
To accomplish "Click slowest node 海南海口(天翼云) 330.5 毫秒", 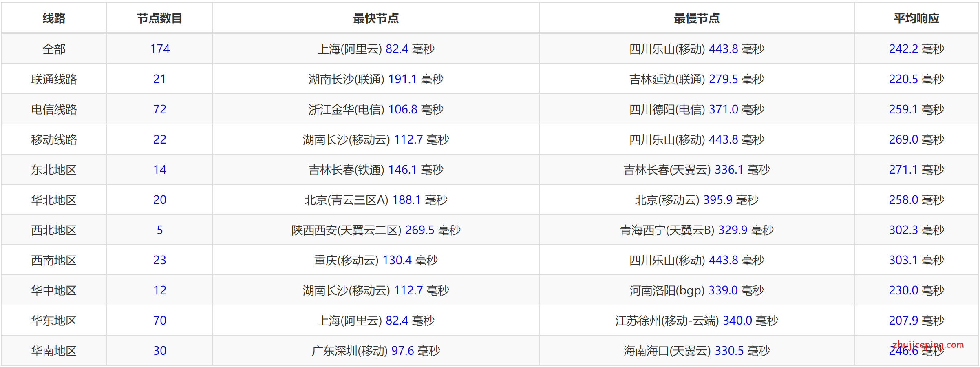I will tap(697, 351).
